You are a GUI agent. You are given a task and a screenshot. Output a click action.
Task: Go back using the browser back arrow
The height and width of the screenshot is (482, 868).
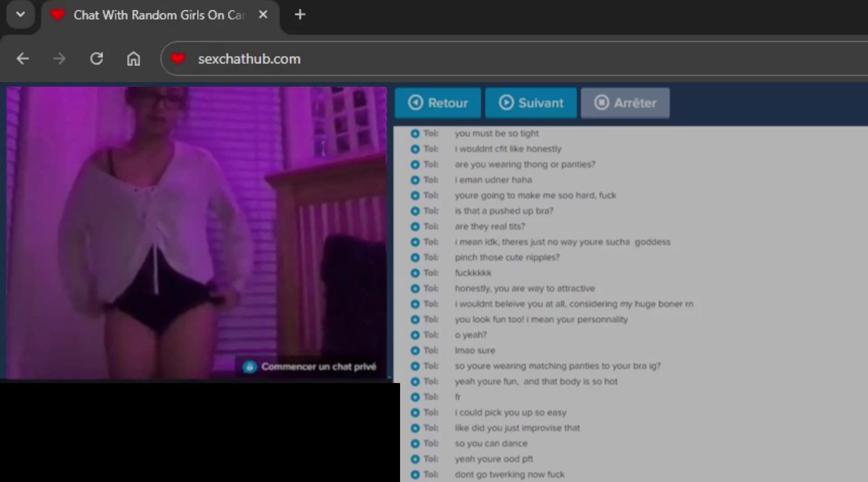(23, 59)
